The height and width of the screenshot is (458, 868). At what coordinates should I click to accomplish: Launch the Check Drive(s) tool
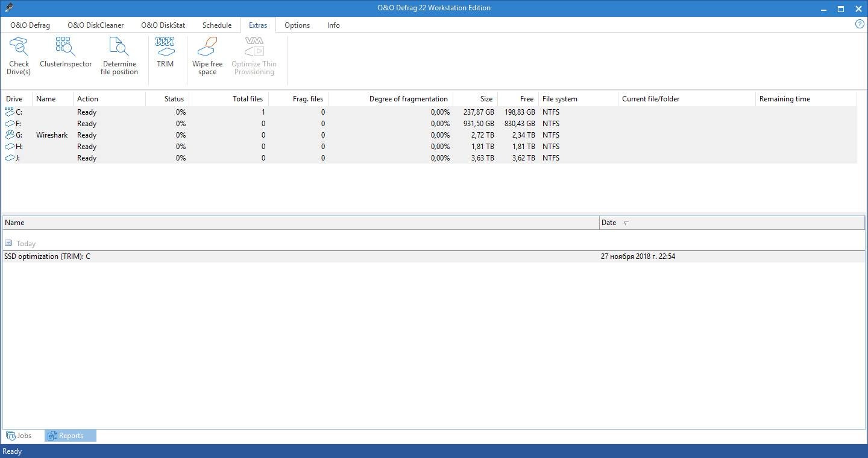click(19, 56)
